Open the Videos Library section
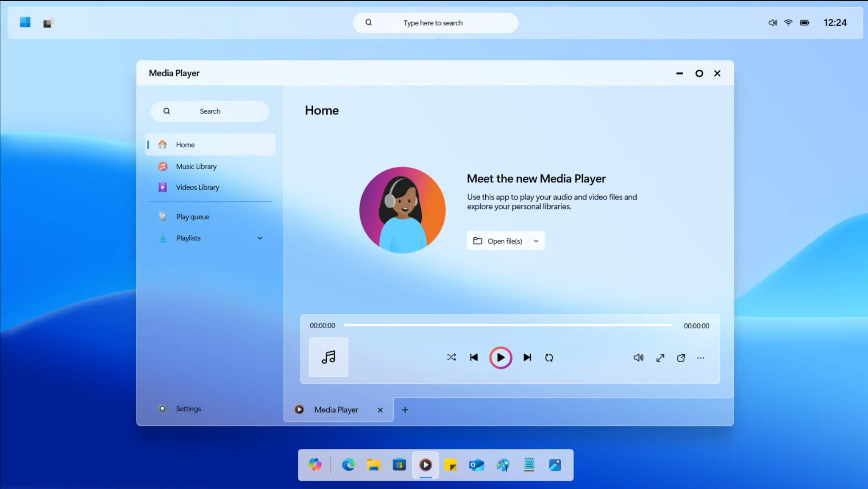 (198, 187)
